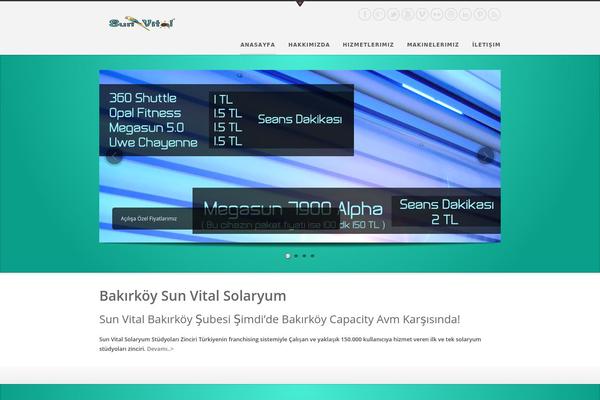
Task: Open the Twitter social icon
Action: (393, 14)
